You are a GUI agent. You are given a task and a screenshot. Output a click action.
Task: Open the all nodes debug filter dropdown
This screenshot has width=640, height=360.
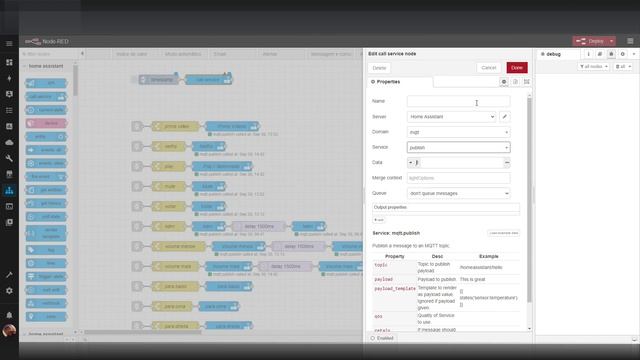click(594, 67)
